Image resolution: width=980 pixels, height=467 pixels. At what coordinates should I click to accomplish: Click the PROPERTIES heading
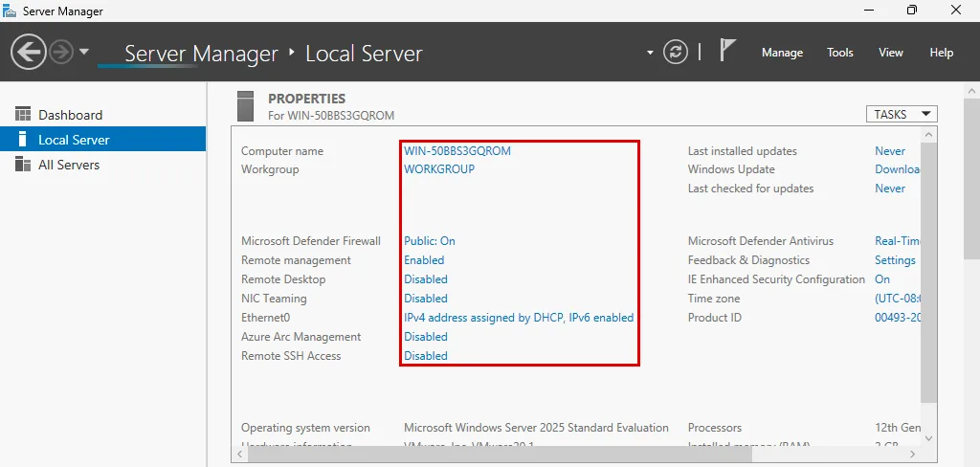point(307,99)
